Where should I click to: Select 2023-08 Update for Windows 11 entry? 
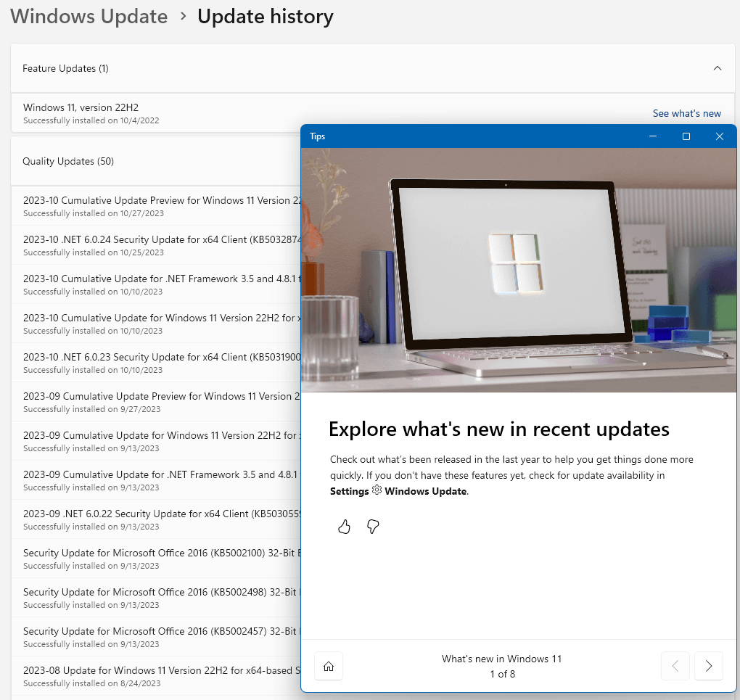click(156, 676)
